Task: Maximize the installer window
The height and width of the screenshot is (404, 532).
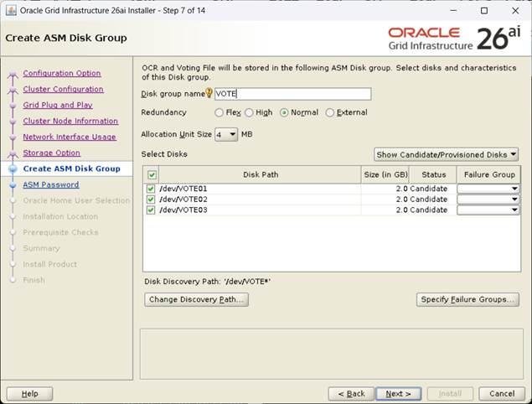Action: [x=484, y=11]
